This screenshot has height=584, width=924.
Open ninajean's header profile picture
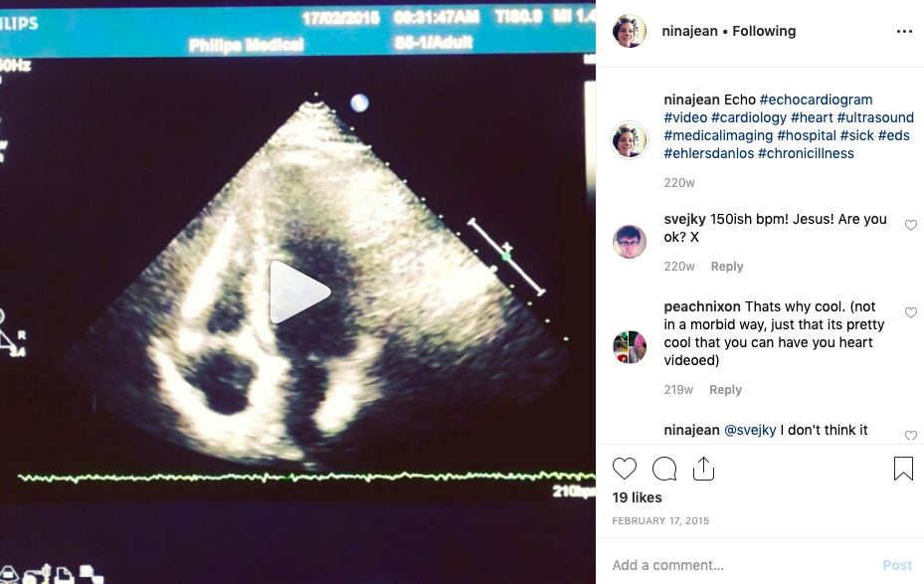pos(630,31)
